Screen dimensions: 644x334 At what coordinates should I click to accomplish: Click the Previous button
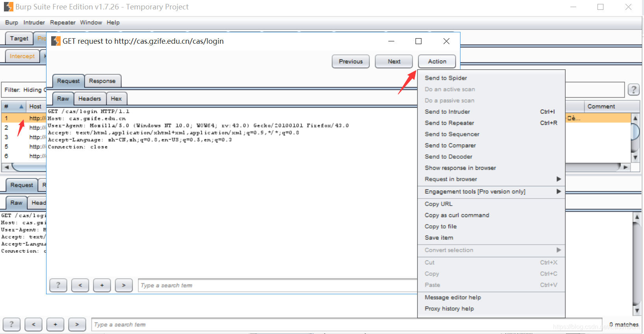point(351,61)
